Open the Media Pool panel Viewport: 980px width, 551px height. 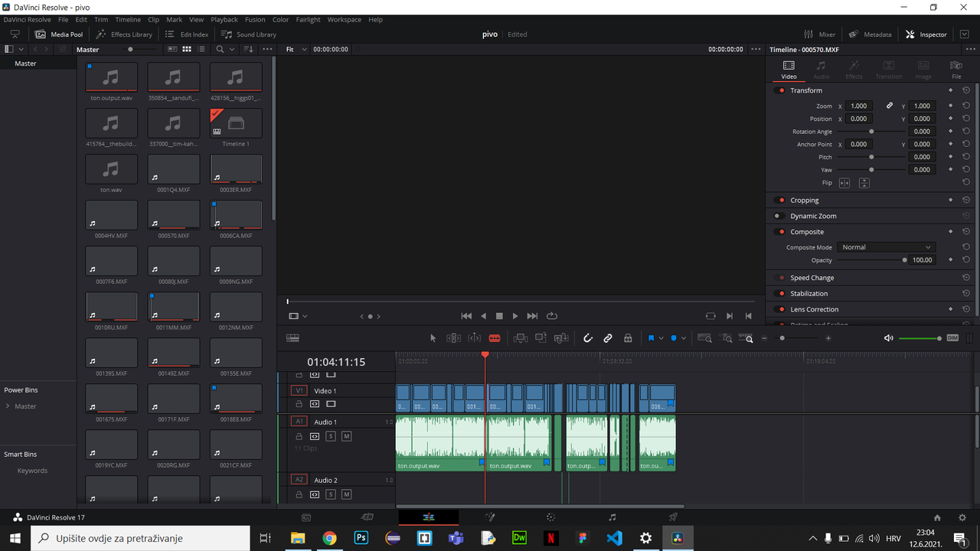click(x=58, y=34)
